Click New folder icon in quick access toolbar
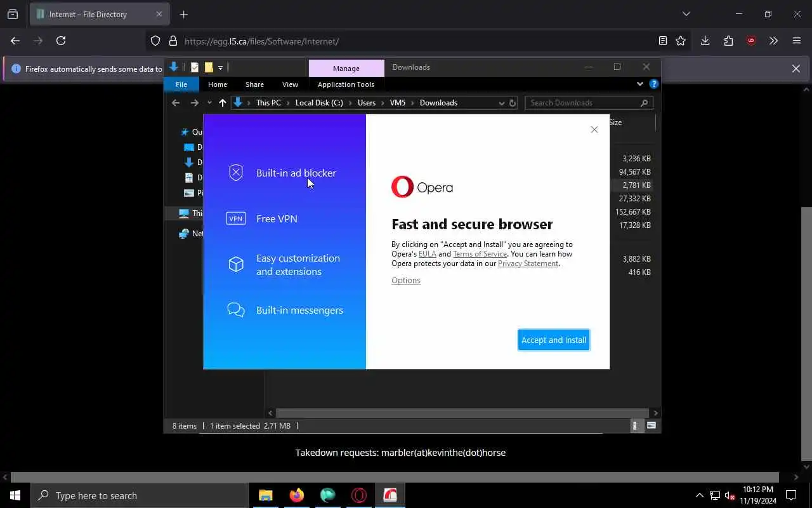This screenshot has width=812, height=508. 209,67
